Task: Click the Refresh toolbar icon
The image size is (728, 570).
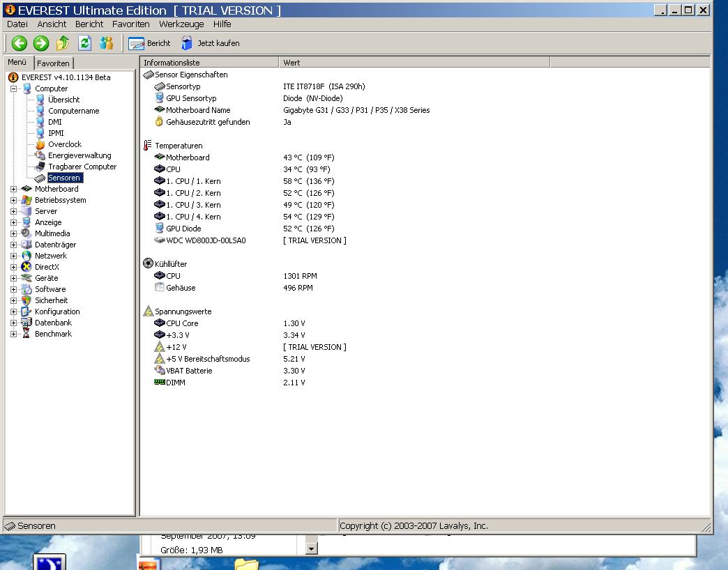Action: point(84,43)
